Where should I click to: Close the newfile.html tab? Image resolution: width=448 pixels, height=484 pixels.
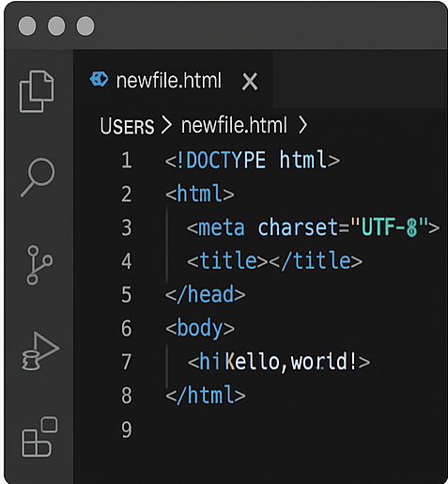pos(250,82)
